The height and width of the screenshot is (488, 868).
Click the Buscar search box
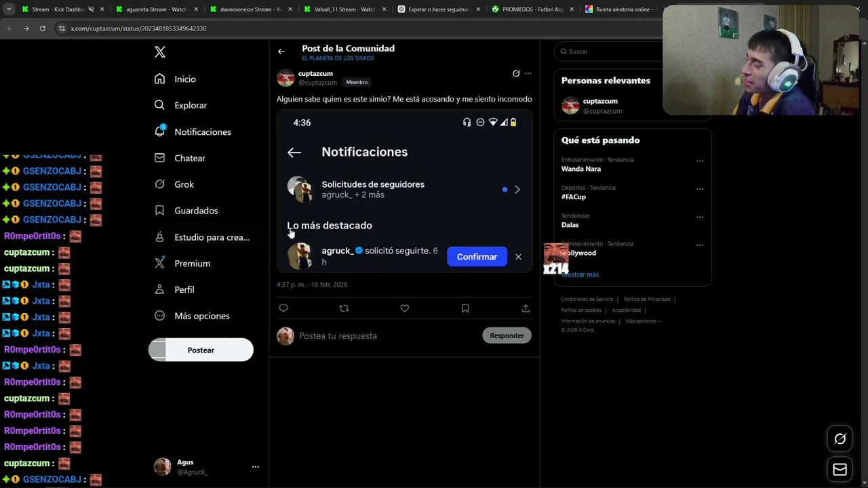pos(609,52)
